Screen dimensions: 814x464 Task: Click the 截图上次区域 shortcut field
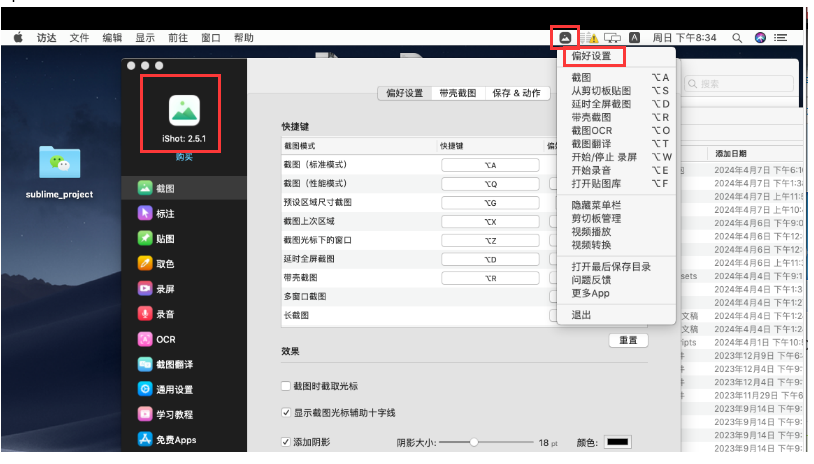coord(490,222)
